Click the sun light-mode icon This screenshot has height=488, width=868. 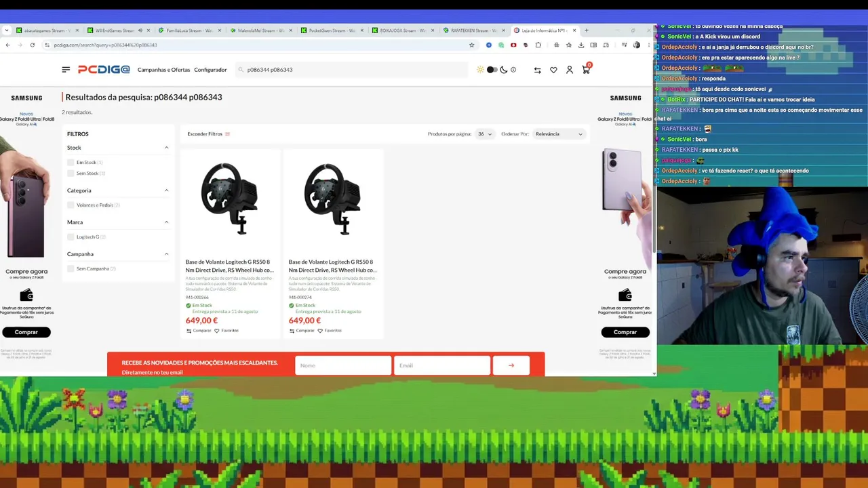point(481,70)
